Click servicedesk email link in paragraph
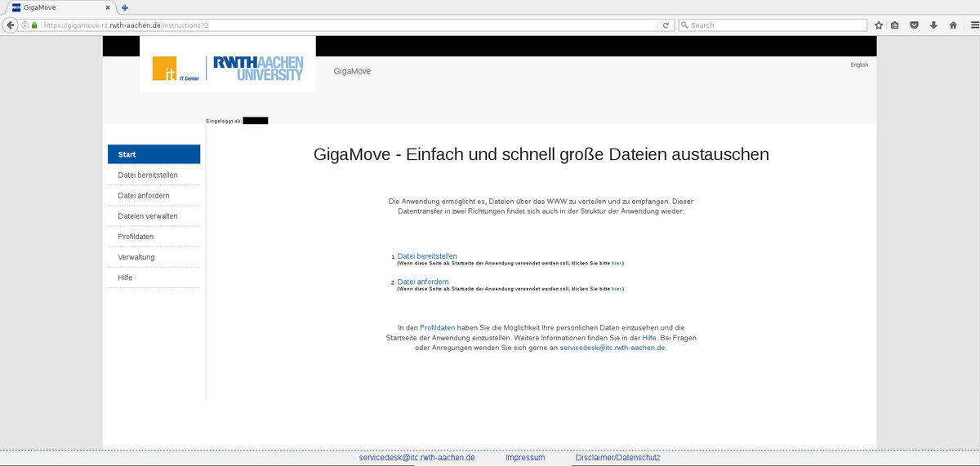Image resolution: width=980 pixels, height=466 pixels. [612, 348]
